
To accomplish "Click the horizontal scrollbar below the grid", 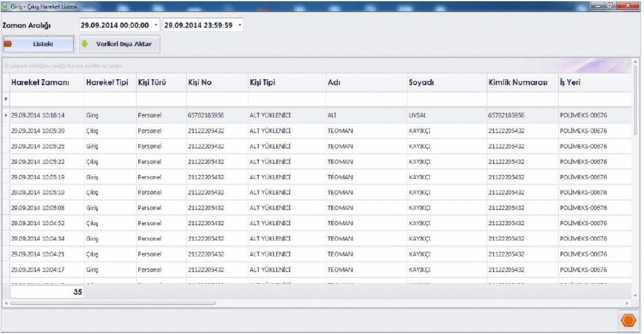I will pos(113,303).
